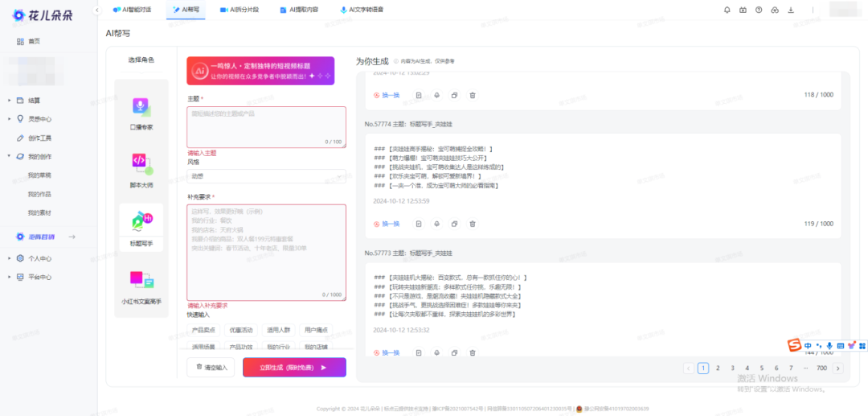
Task: Insert the 用户痛点 quick input tag
Action: coord(316,330)
